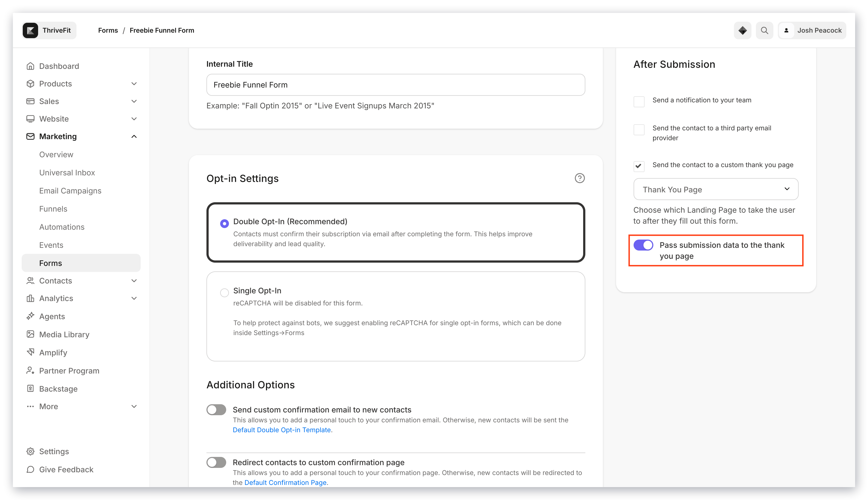Click the Backstage badge icon
Screen dimensions: 868x500
point(30,388)
